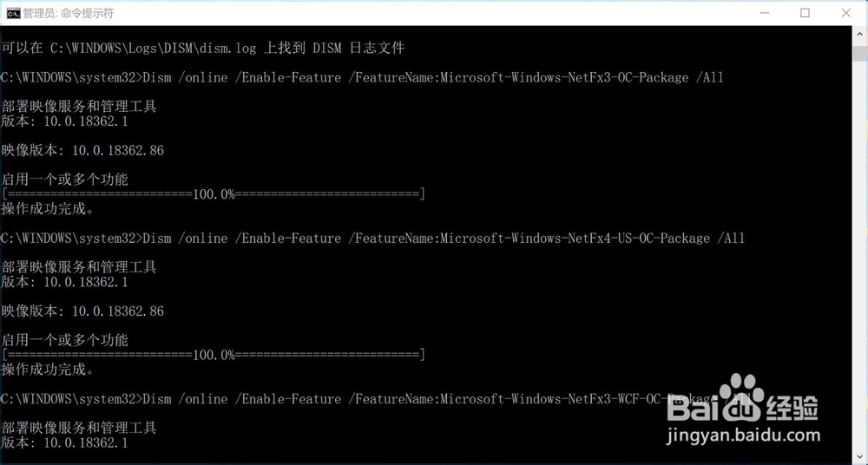Click the NetFx3-WCF-OC-Package Dism command line
The width and height of the screenshot is (868, 465).
(377, 398)
